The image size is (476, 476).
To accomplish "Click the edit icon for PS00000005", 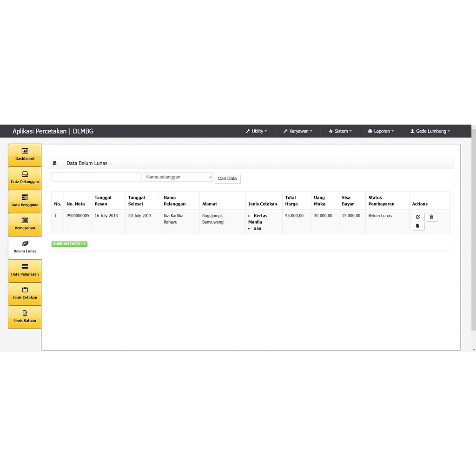I will [x=418, y=217].
